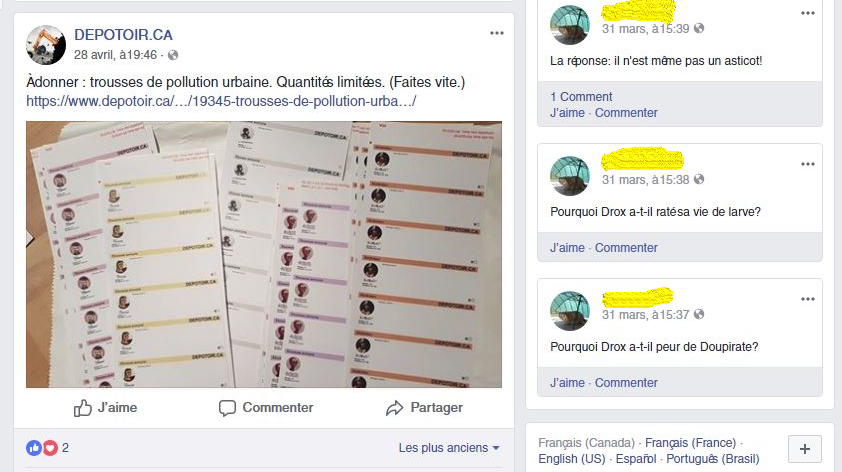Toggle J'aime on the Doupirate post
The height and width of the screenshot is (472, 842).
pos(567,383)
